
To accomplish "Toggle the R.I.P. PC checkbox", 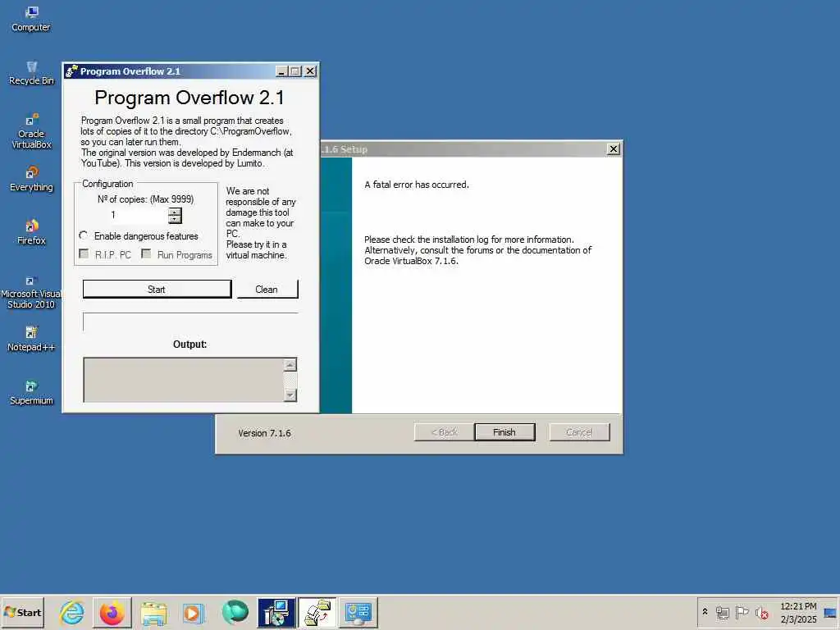I will pos(84,254).
